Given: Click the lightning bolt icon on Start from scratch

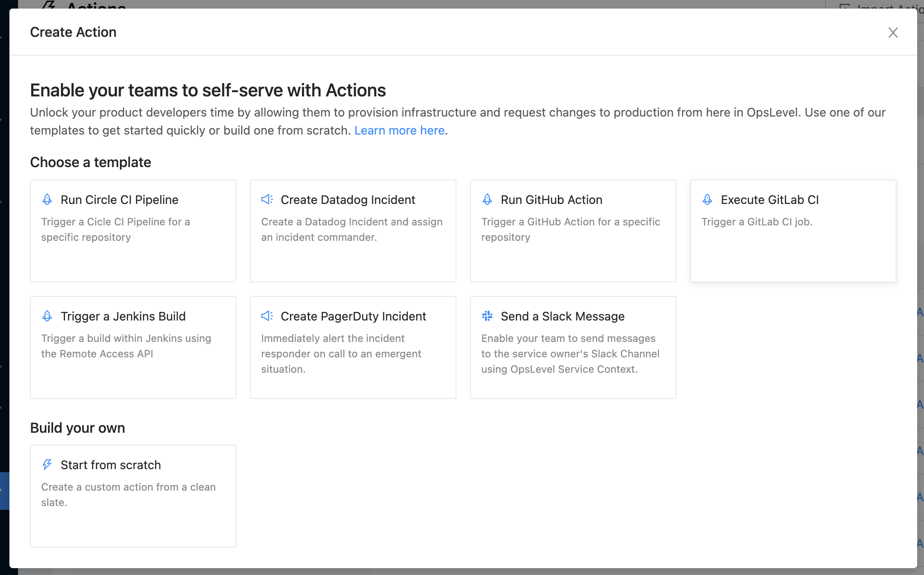Looking at the screenshot, I should coord(47,464).
